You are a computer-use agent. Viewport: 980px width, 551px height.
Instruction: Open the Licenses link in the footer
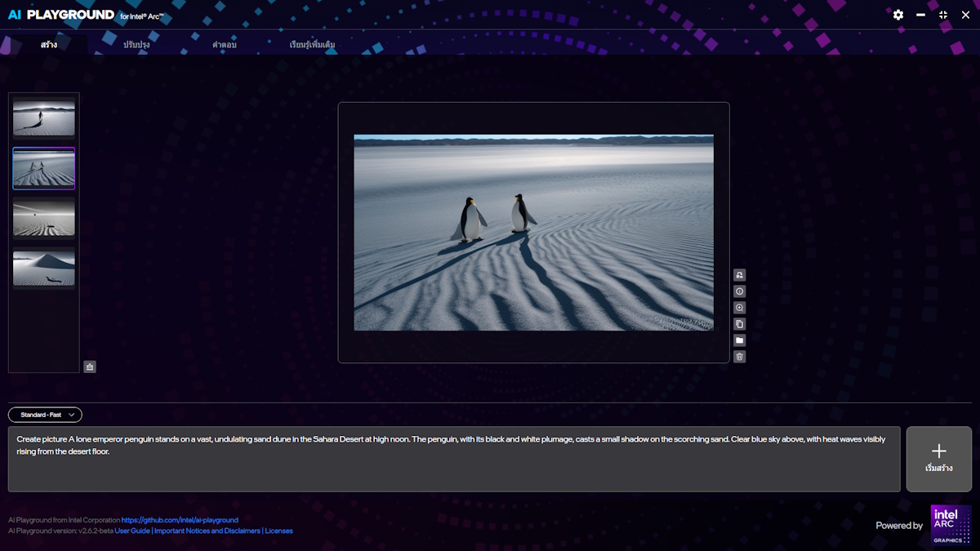(x=278, y=531)
